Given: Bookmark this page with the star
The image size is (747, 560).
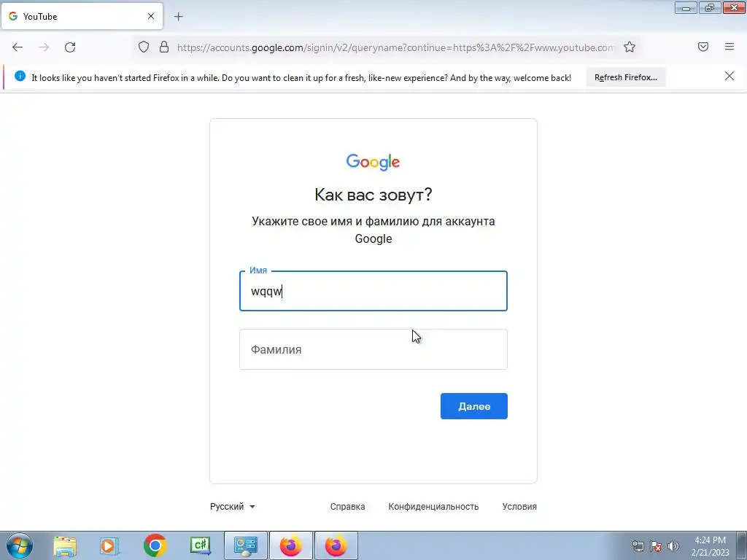Looking at the screenshot, I should point(630,47).
